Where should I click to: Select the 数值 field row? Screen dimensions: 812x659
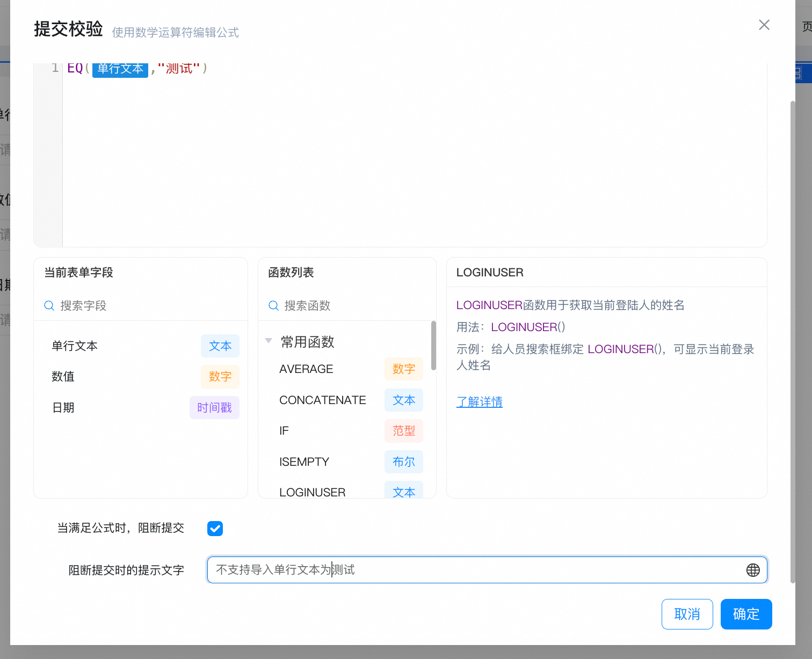[141, 377]
